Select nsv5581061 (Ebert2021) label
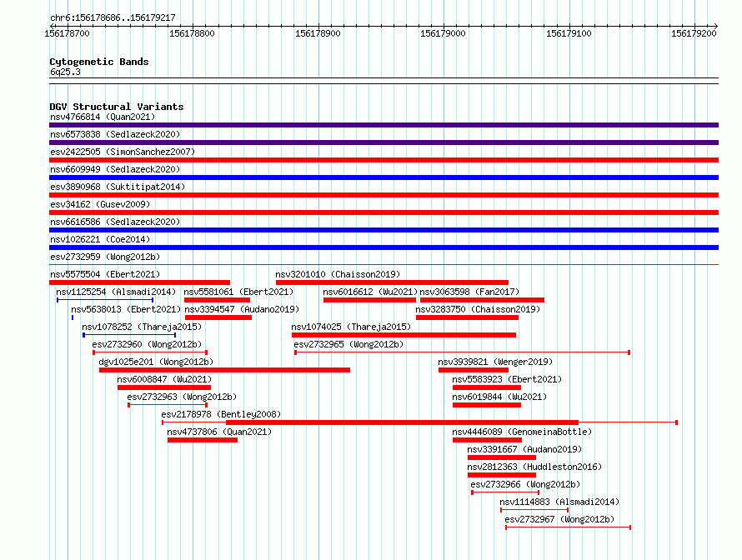Screen dimensions: 742x560 pos(238,292)
